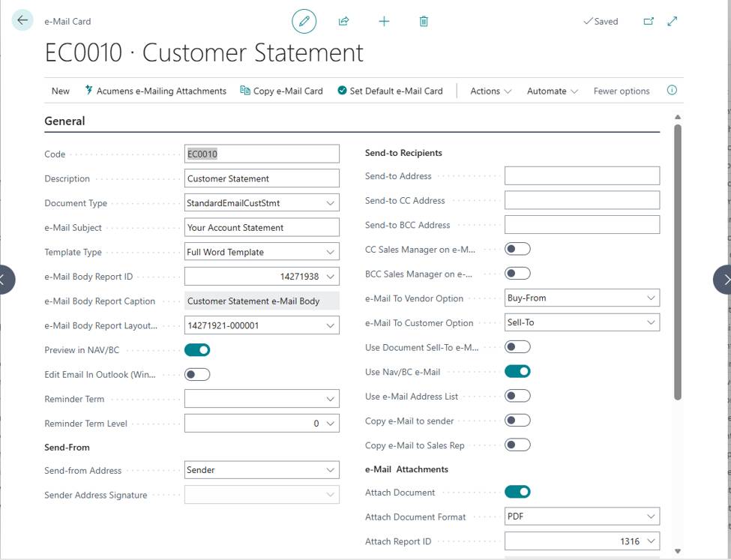Collapse the General section header
Image resolution: width=731 pixels, height=560 pixels.
coord(64,121)
